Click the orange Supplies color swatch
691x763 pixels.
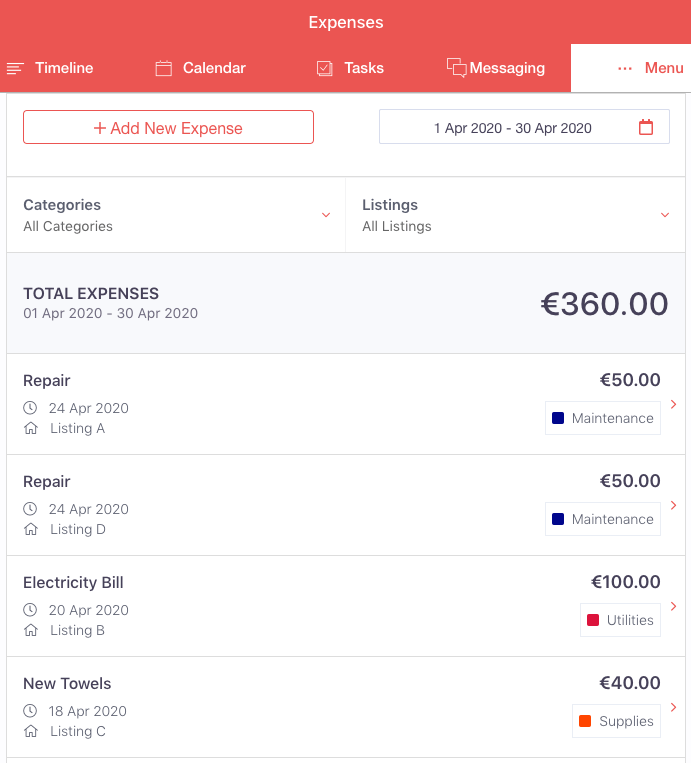(x=585, y=721)
